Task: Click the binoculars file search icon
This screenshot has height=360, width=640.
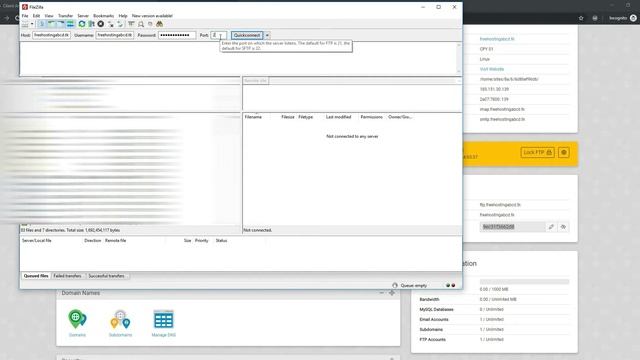Action: click(x=160, y=24)
